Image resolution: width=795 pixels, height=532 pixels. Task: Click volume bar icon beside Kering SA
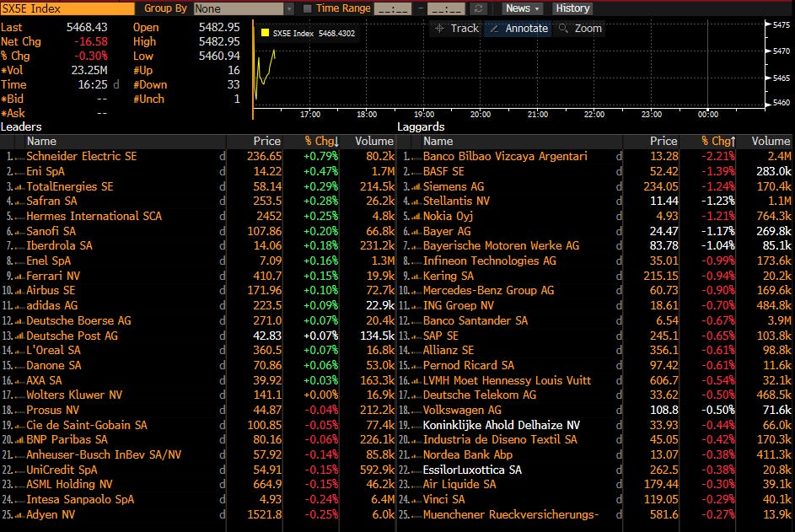(416, 277)
